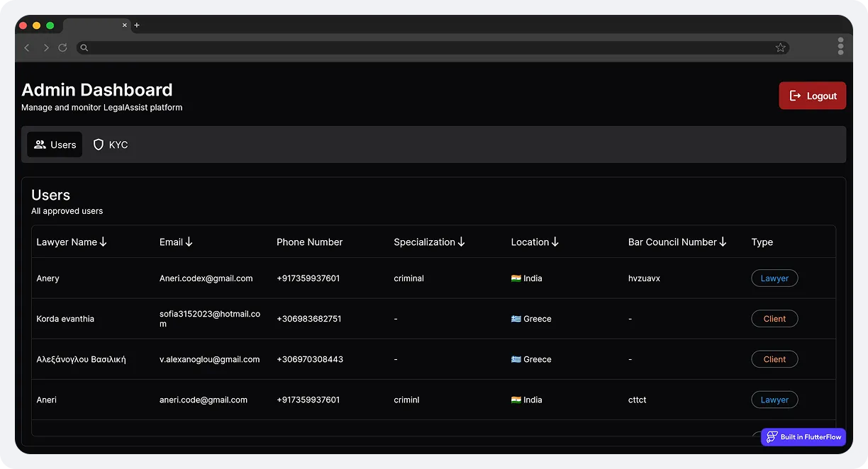Viewport: 868px width, 469px height.
Task: Click the search magnifier in address bar
Action: (84, 48)
